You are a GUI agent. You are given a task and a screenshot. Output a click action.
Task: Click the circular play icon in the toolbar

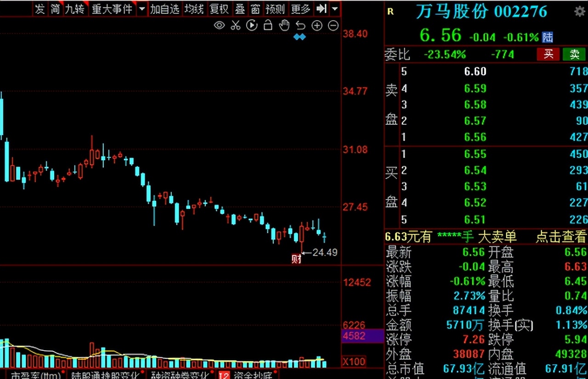point(252,26)
